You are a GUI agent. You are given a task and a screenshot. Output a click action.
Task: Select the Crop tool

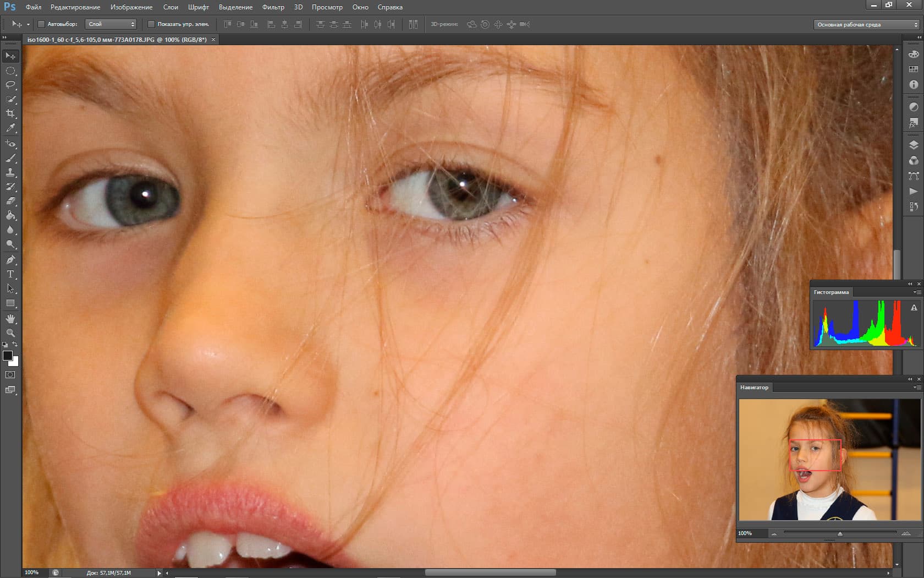click(x=10, y=113)
